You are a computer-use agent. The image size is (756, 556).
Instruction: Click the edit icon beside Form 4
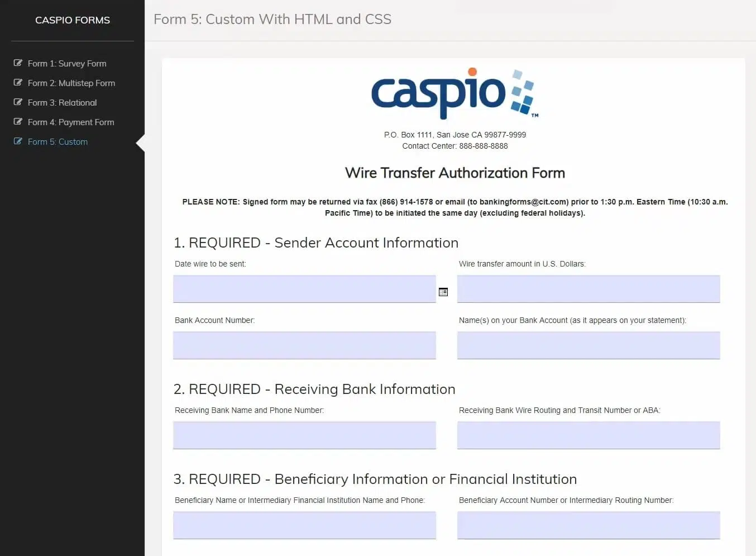coord(18,122)
